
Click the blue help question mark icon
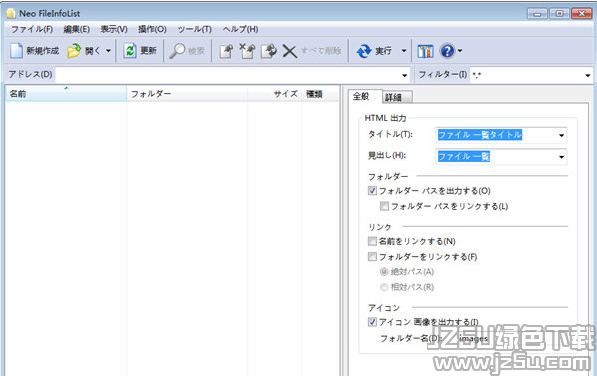point(447,51)
